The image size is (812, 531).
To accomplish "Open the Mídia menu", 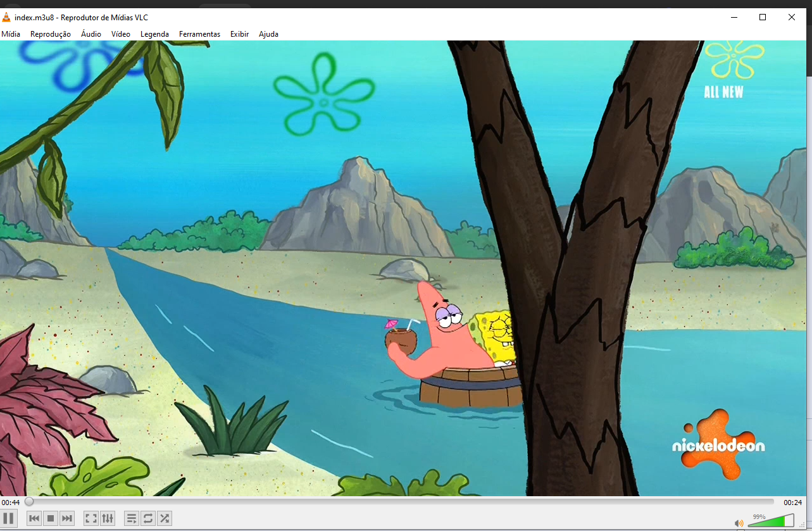I will [x=11, y=34].
